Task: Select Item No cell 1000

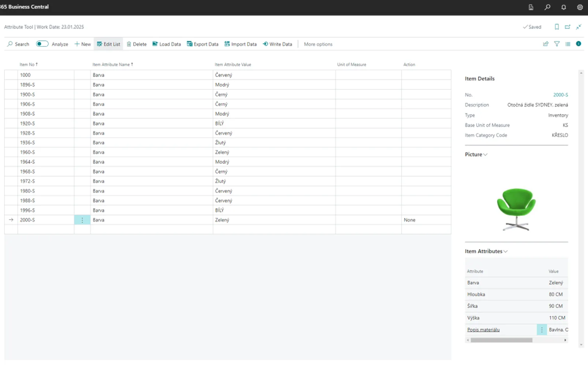Action: coord(46,75)
